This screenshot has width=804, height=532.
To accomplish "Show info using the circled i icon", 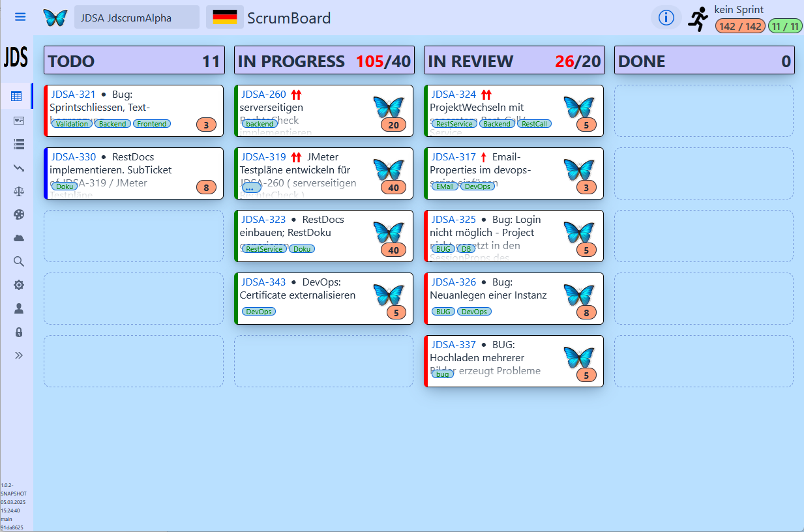I will 666,18.
